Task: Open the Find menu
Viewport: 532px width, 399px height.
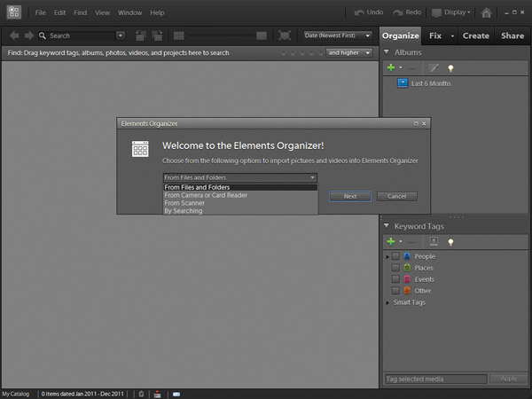Action: coord(81,13)
